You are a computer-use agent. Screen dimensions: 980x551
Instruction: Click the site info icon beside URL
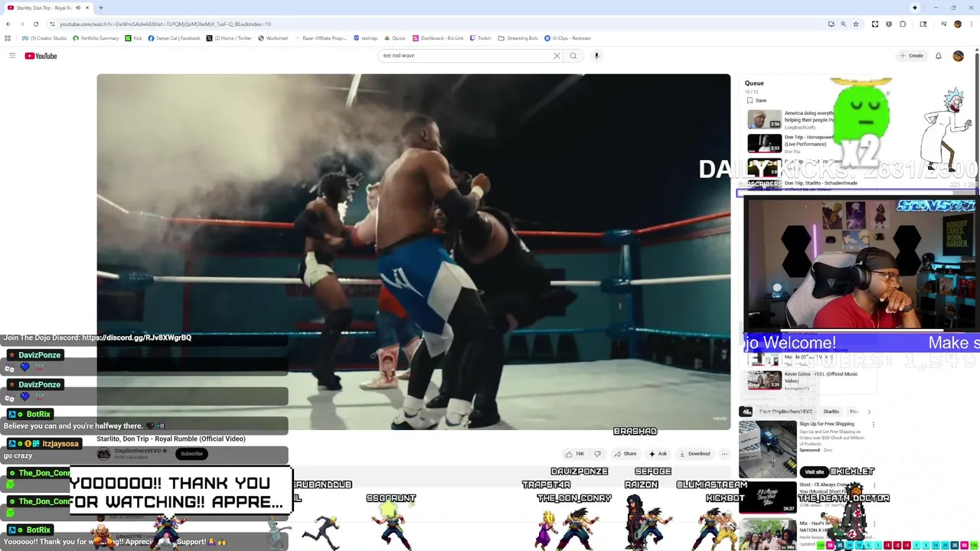click(x=52, y=24)
